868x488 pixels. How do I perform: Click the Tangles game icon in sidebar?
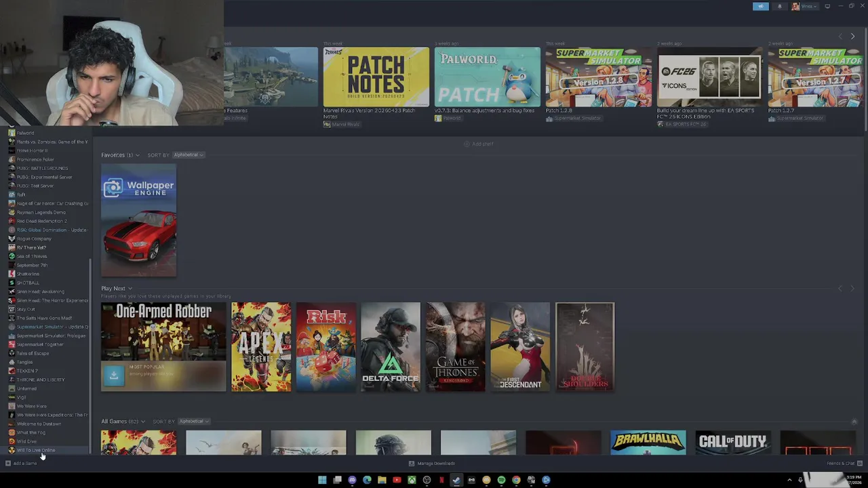click(x=12, y=362)
